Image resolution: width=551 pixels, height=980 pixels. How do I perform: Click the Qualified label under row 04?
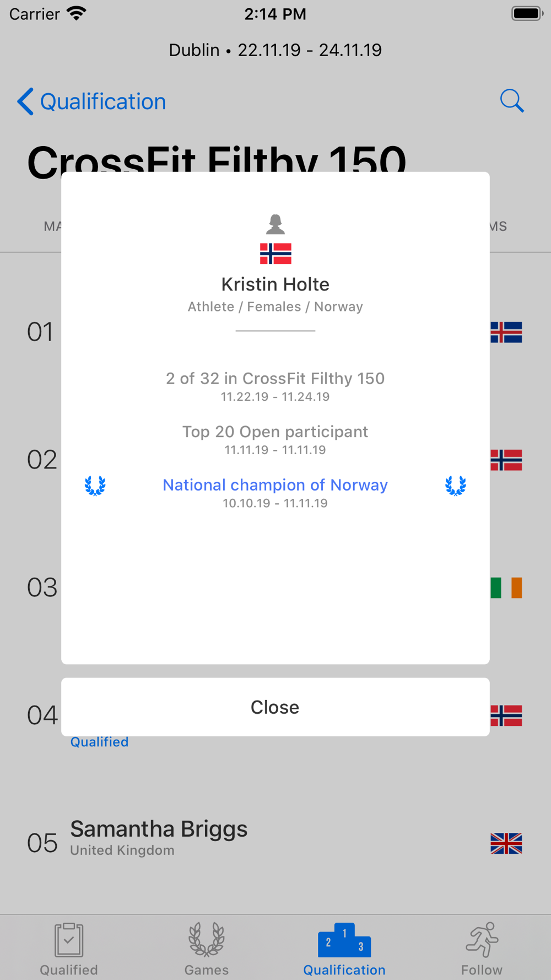[99, 742]
